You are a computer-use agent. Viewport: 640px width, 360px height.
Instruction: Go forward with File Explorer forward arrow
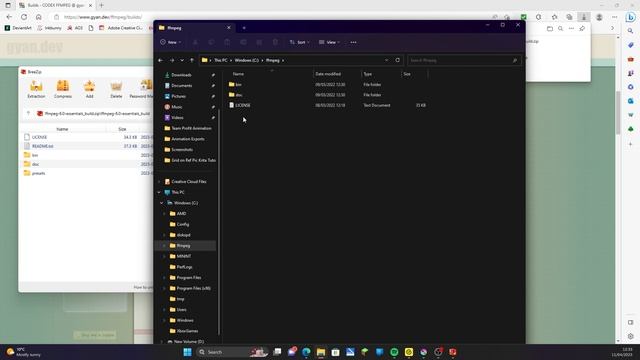[x=172, y=60]
